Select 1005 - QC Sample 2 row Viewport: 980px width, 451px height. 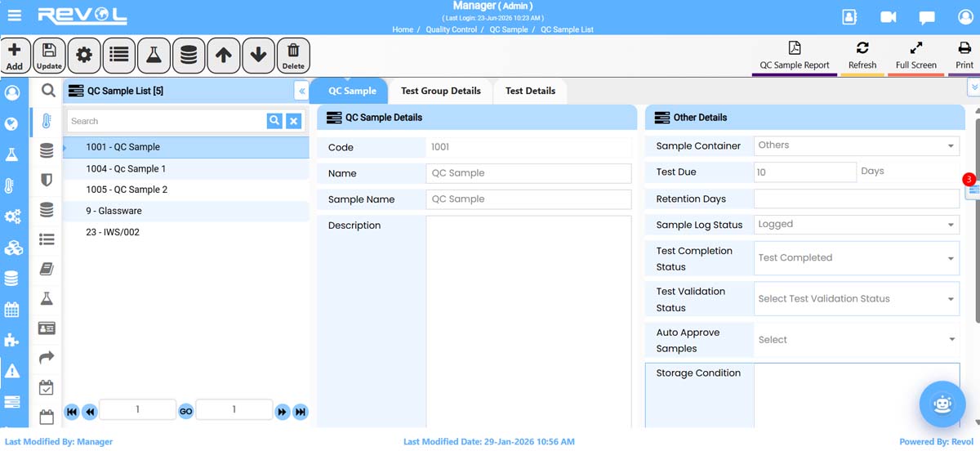[186, 190]
